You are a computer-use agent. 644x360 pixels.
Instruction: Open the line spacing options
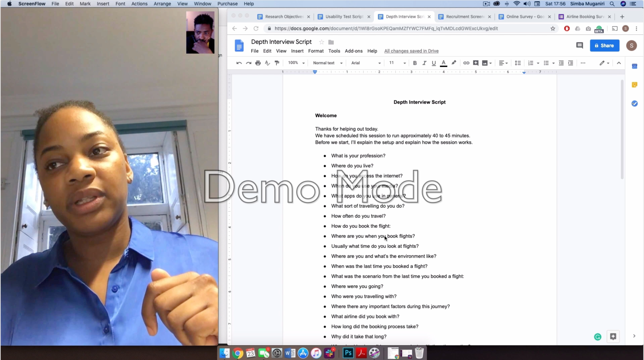click(518, 63)
